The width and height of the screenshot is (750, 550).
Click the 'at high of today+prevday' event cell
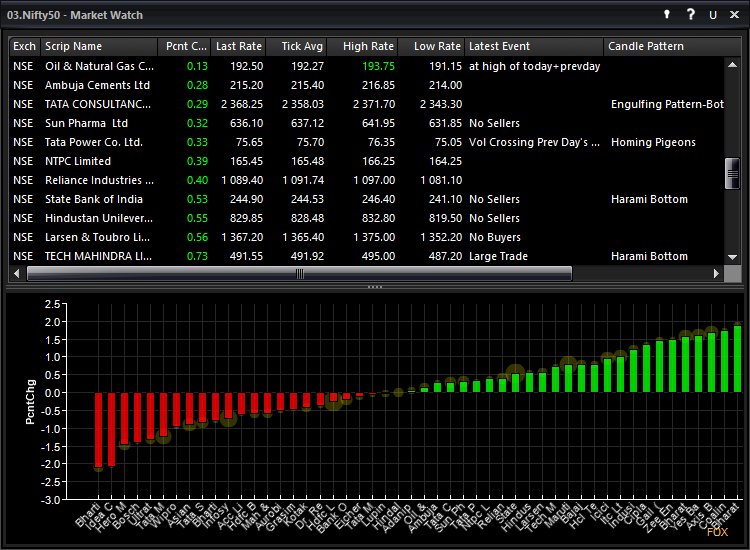click(x=534, y=66)
